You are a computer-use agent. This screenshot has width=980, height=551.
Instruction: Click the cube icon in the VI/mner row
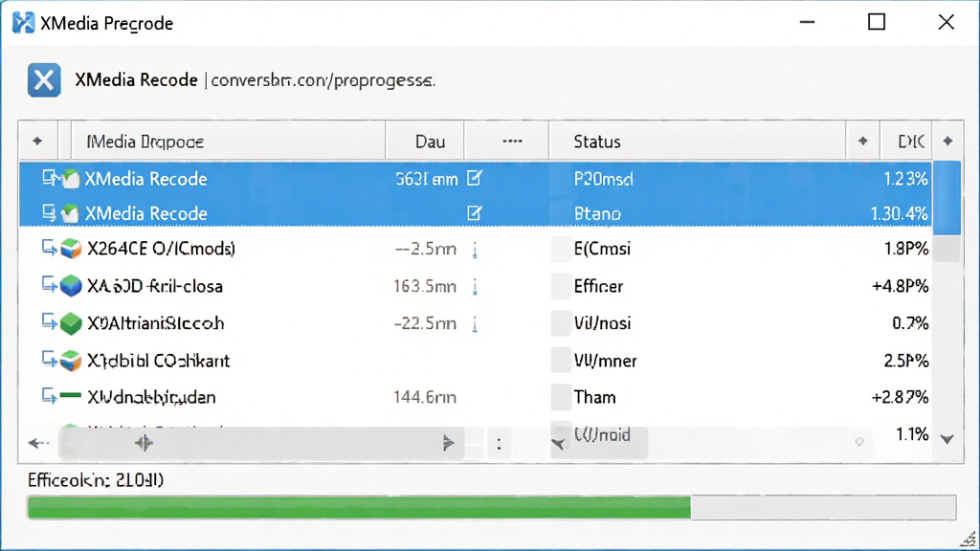[71, 361]
